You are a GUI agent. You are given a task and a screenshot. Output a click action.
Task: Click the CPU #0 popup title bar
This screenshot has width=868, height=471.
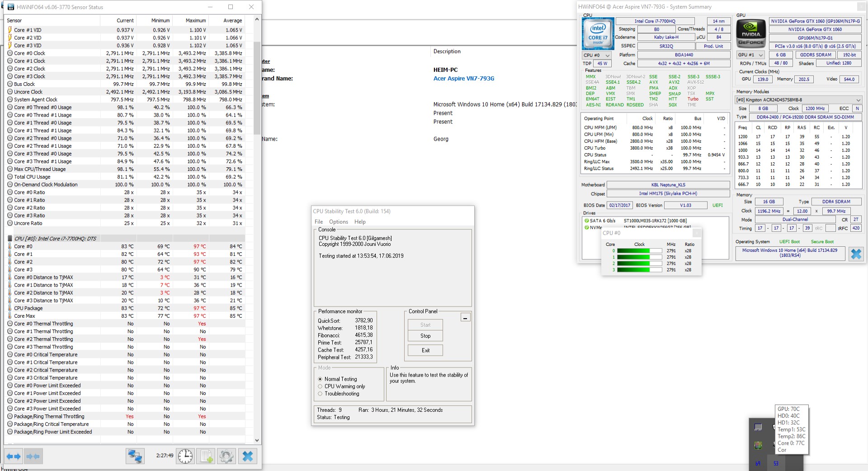(x=651, y=233)
